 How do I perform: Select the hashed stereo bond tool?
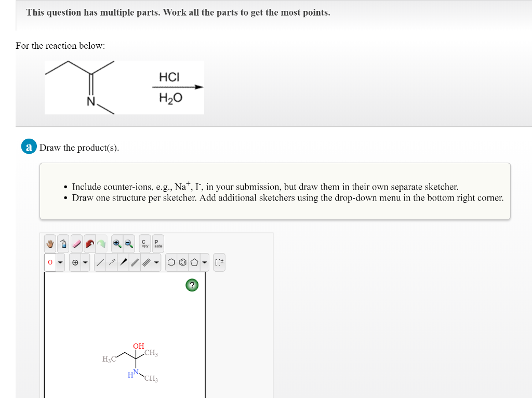(x=112, y=262)
